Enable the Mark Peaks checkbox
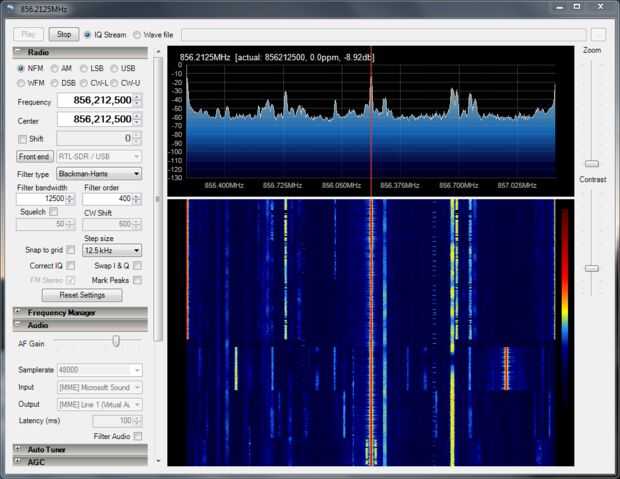Viewport: 620px width, 479px height. pos(137,280)
